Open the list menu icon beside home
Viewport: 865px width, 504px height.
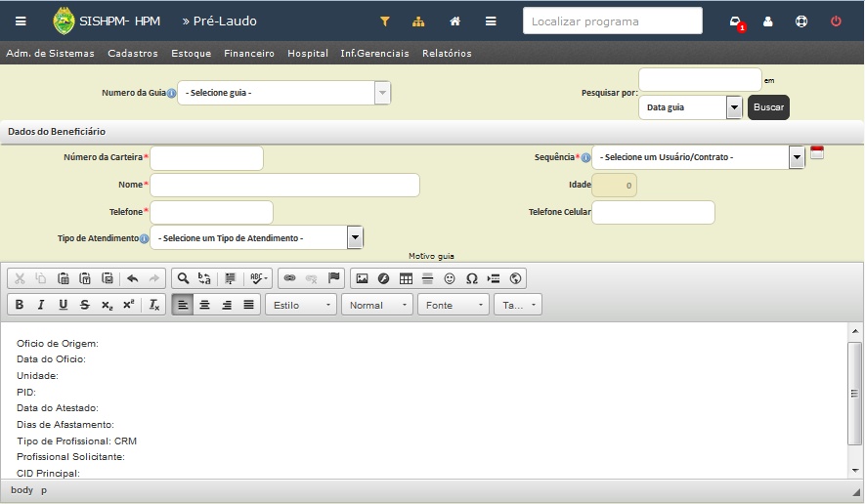coord(491,21)
